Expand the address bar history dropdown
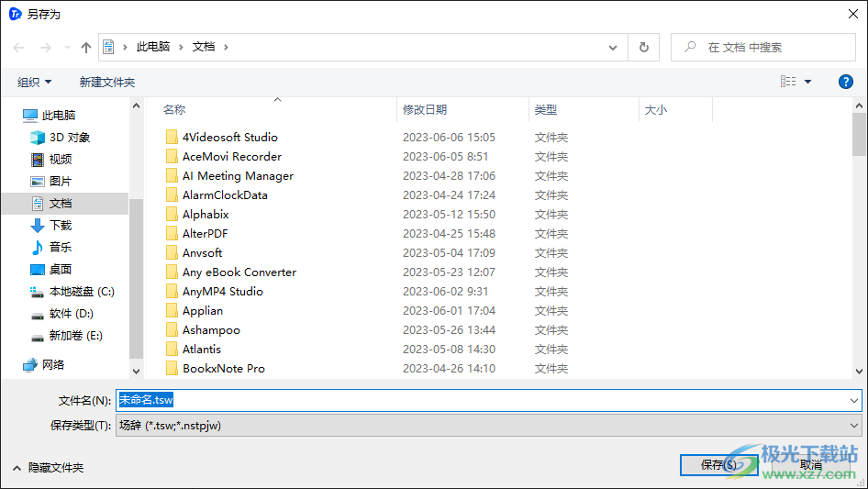The height and width of the screenshot is (489, 868). tap(613, 48)
